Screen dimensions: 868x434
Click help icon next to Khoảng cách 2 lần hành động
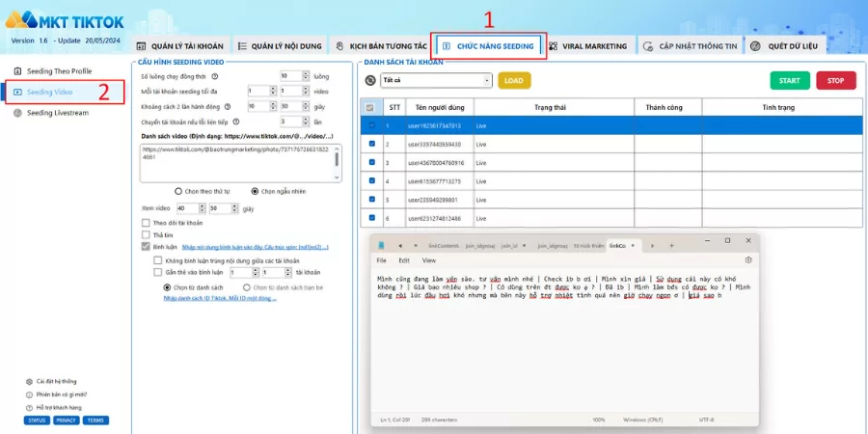click(x=227, y=106)
